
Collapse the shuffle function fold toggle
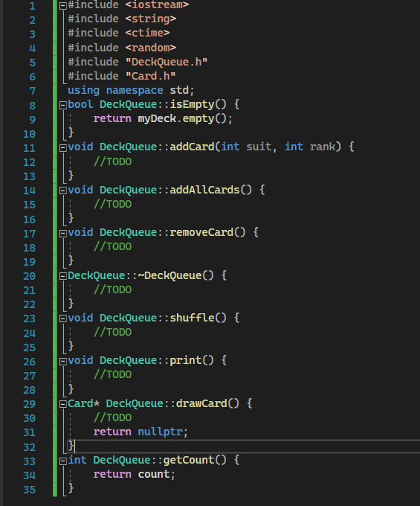63,318
